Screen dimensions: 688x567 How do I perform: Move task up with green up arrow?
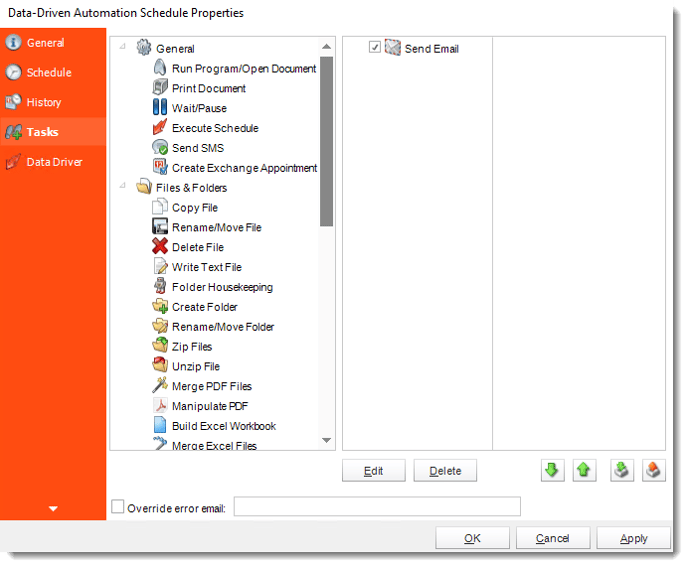584,470
